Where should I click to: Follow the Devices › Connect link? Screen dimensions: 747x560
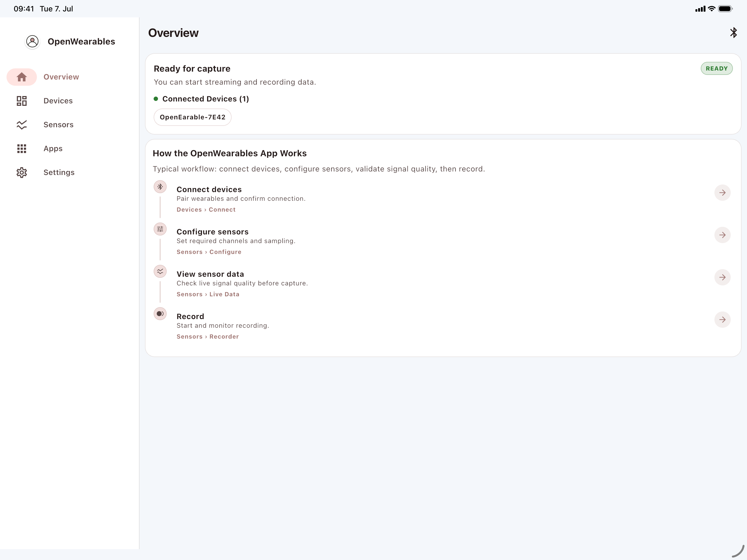(206, 210)
